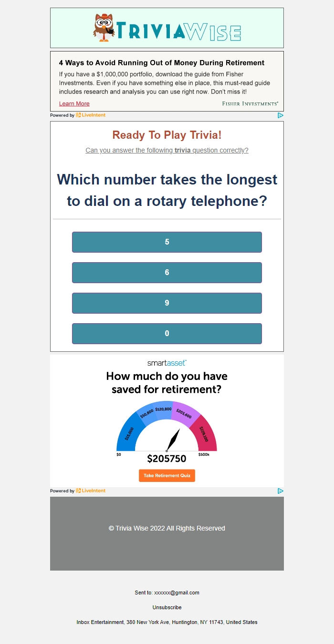Select answer 6
Screen dimensions: 334x644
pos(167,273)
